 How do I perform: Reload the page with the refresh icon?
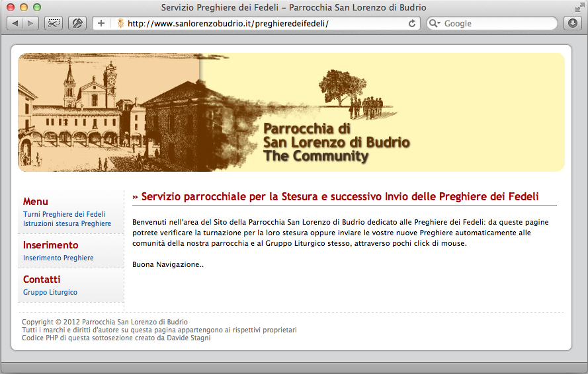pos(412,23)
